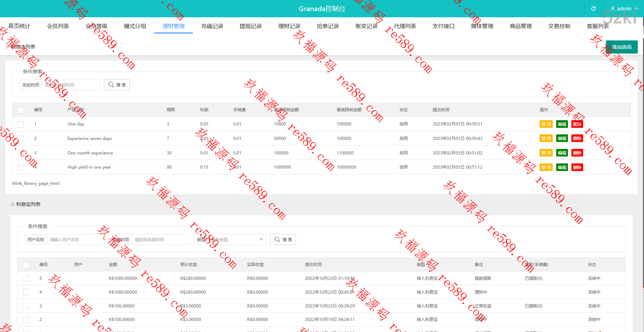This screenshot has width=644, height=332.
Task: Edit the Experience seven days product
Action: click(x=562, y=139)
